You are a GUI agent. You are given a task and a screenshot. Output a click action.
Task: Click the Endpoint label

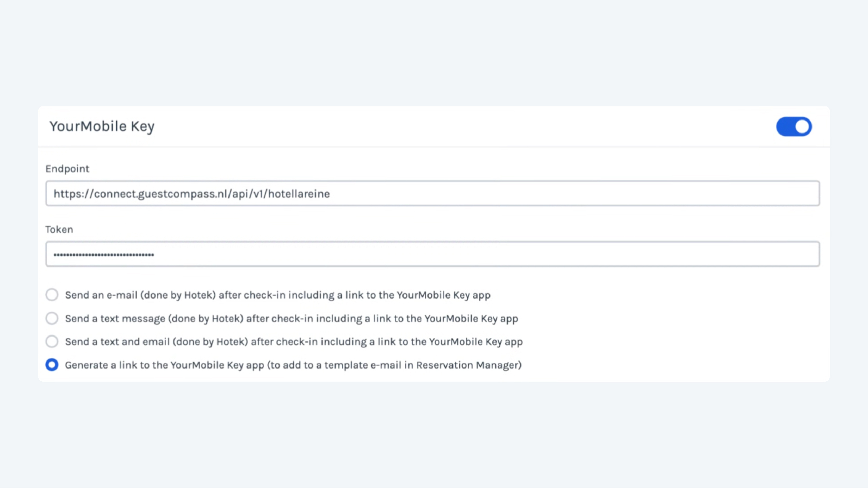67,169
